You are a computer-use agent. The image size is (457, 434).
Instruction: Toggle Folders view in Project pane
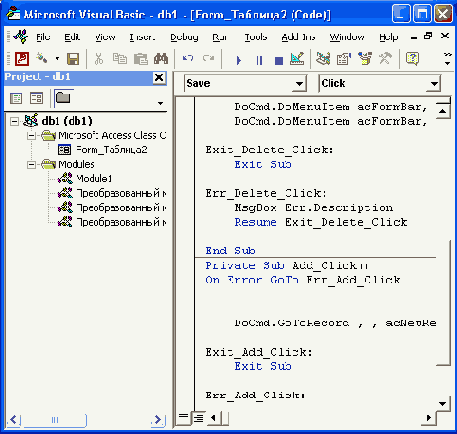click(63, 98)
